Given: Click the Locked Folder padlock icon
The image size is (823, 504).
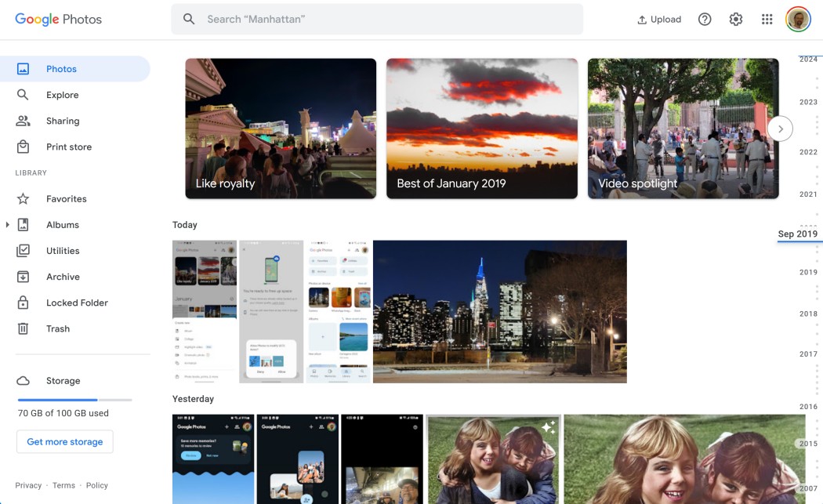Looking at the screenshot, I should click(x=23, y=303).
